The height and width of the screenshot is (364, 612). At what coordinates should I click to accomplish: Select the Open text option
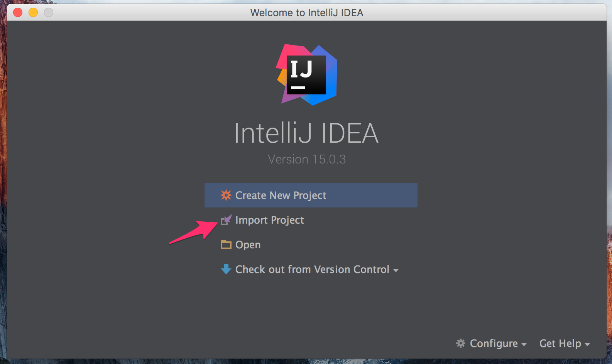tap(248, 245)
